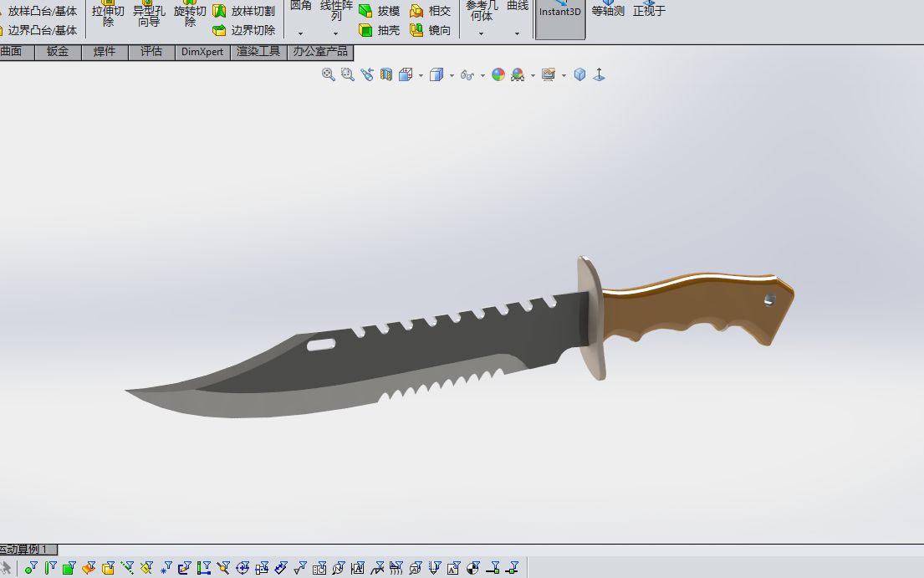Screen dimensions: 924x578
Task: Expand the Hide/Show Items dropdown arrow
Action: point(482,75)
